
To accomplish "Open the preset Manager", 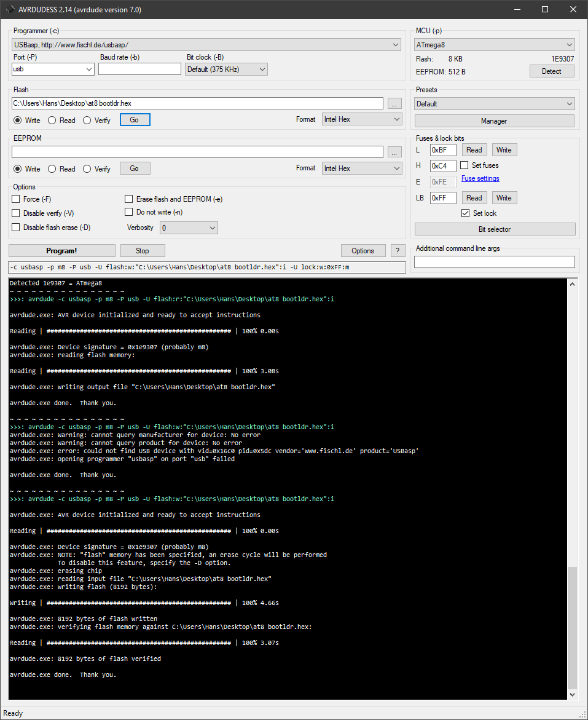I will (495, 121).
